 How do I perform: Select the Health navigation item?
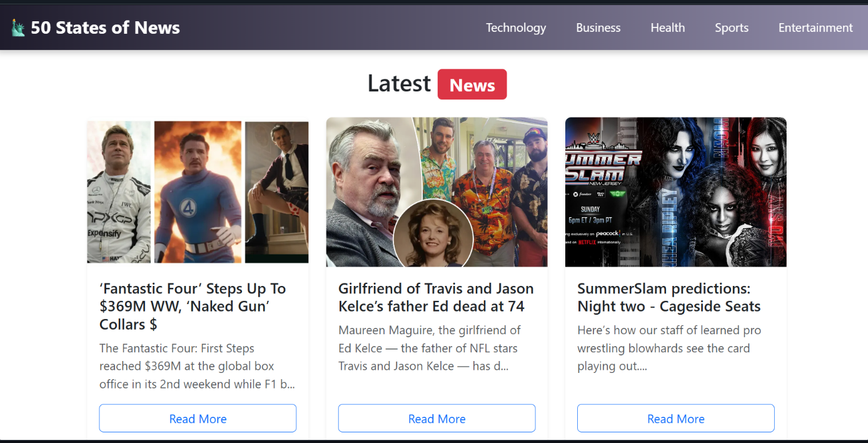[x=667, y=28]
